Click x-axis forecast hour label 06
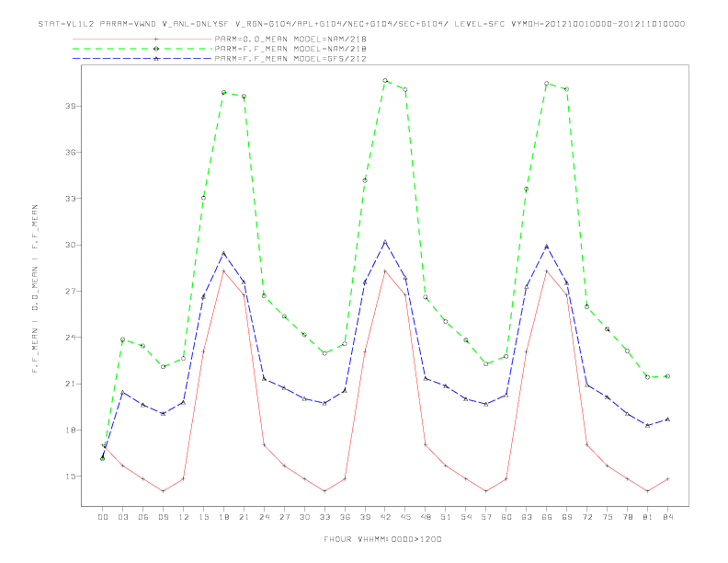The image size is (728, 563). click(x=143, y=517)
